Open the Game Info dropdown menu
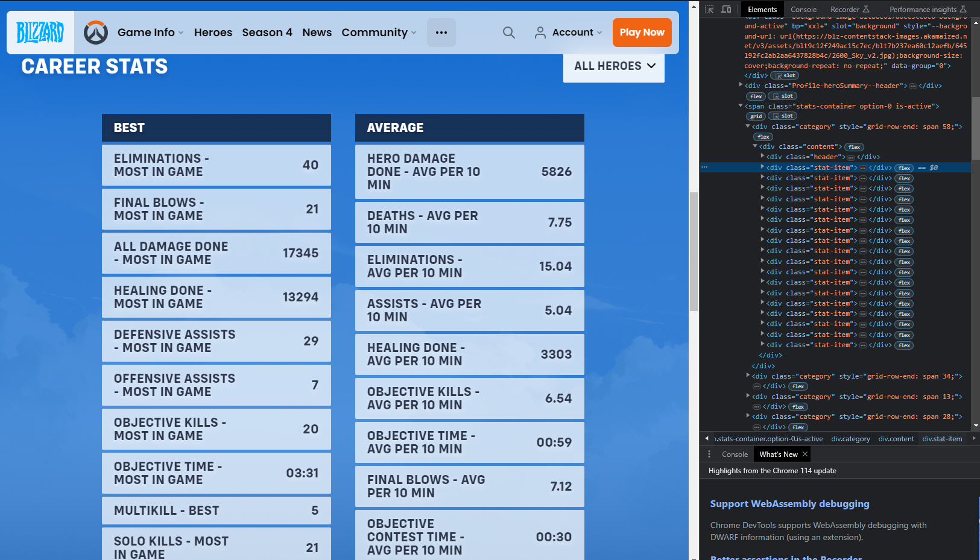The height and width of the screenshot is (560, 980). [147, 33]
